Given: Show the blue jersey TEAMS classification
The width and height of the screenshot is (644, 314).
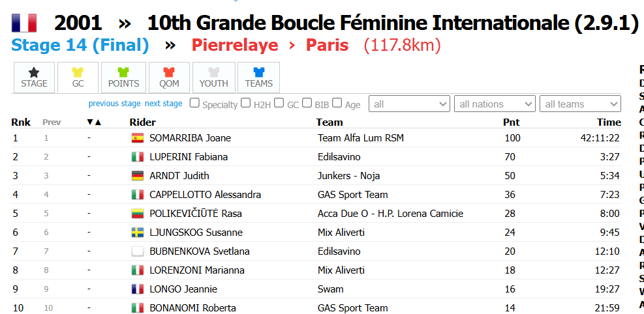Looking at the screenshot, I should [259, 78].
